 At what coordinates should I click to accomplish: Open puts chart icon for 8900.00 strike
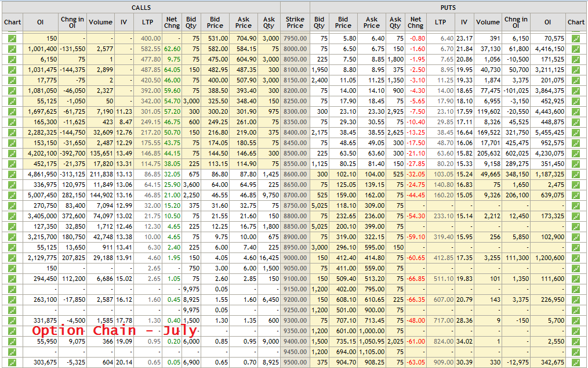(576, 237)
